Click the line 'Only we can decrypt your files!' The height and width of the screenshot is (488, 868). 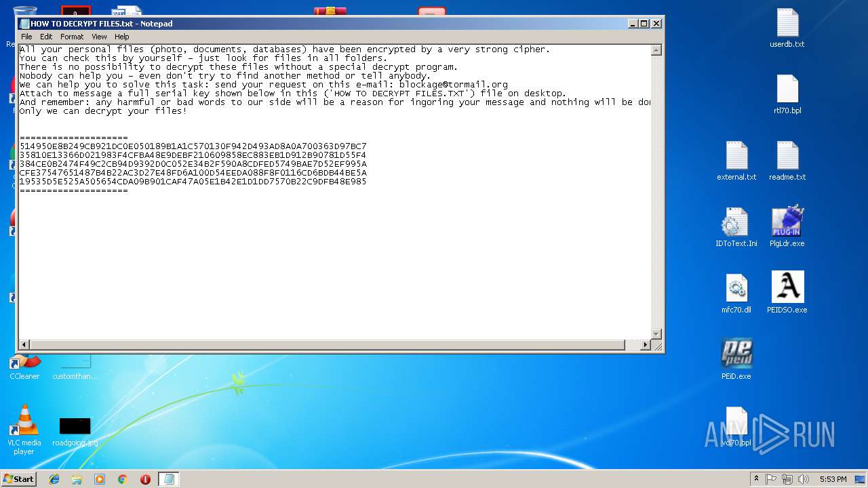pyautogui.click(x=103, y=111)
